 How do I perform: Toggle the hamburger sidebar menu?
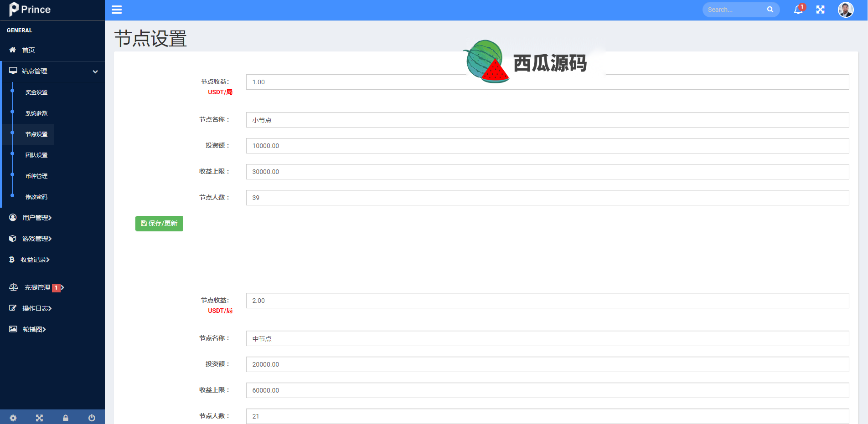pyautogui.click(x=117, y=10)
